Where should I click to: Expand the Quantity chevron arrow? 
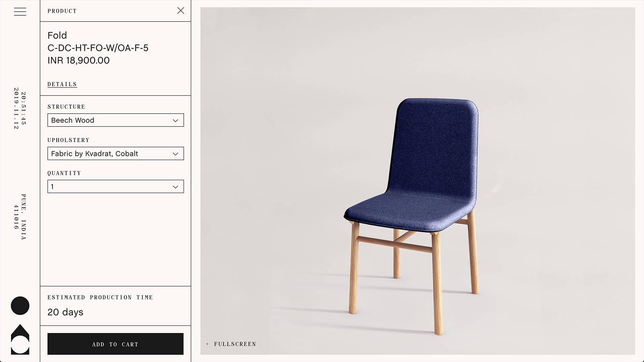[175, 187]
